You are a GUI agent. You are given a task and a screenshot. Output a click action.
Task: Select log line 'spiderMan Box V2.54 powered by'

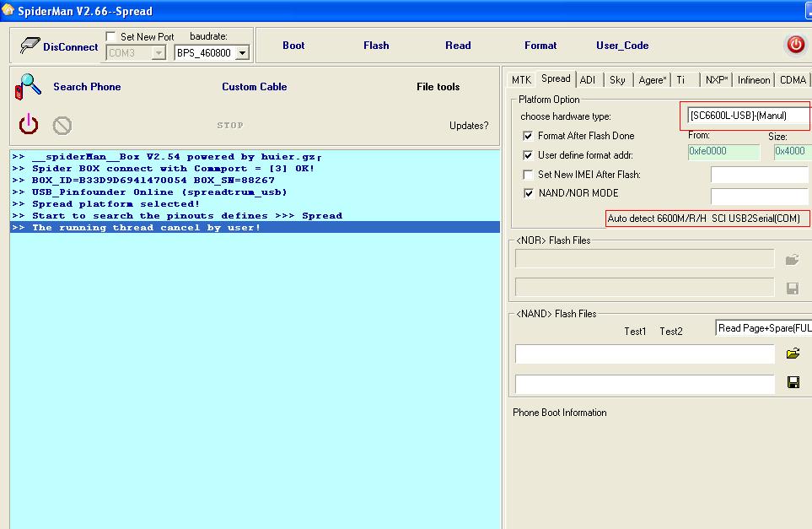[255, 156]
